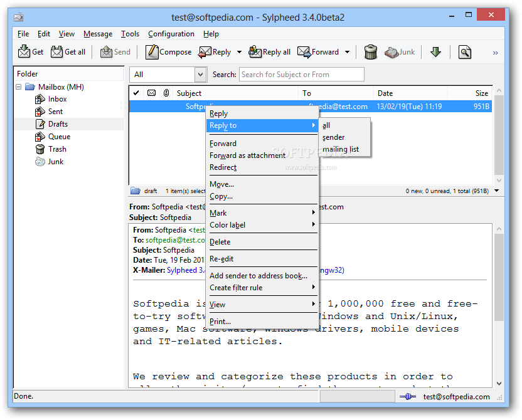Image resolution: width=522 pixels, height=420 pixels.
Task: Click the message list vertical scrollbar
Action: pyautogui.click(x=499, y=135)
